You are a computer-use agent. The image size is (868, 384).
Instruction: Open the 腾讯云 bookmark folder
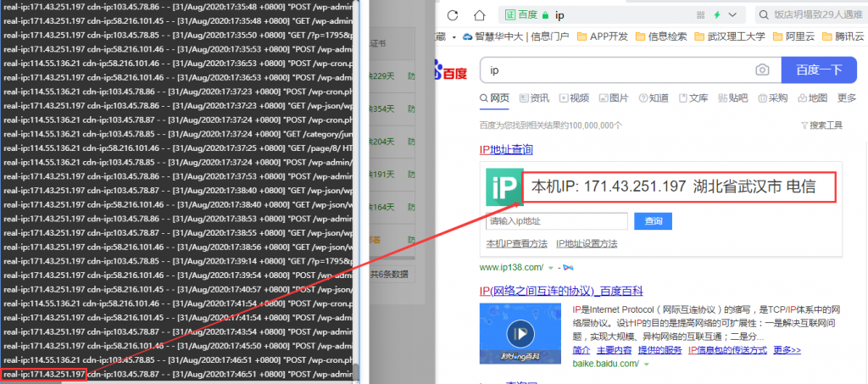843,36
